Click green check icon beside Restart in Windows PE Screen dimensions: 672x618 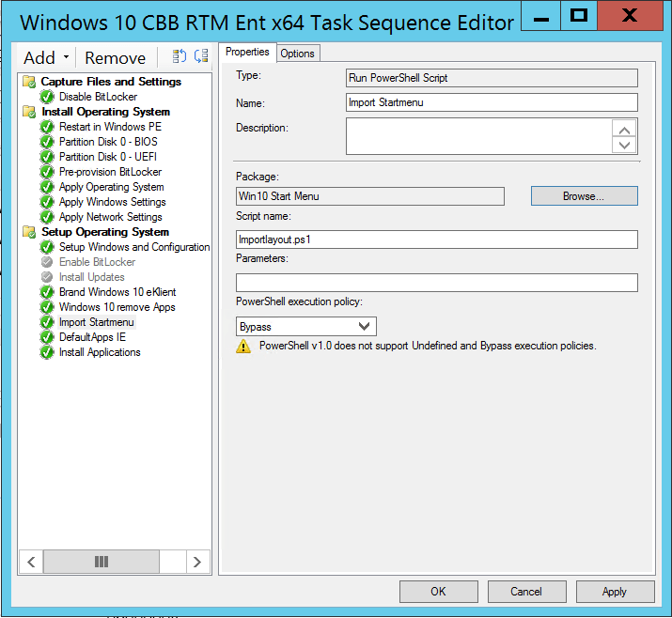(x=47, y=127)
